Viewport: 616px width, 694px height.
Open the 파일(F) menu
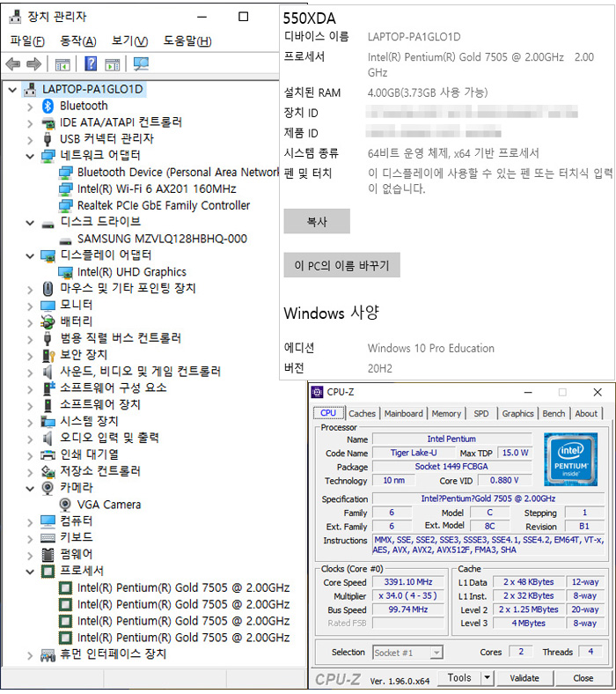tap(27, 41)
